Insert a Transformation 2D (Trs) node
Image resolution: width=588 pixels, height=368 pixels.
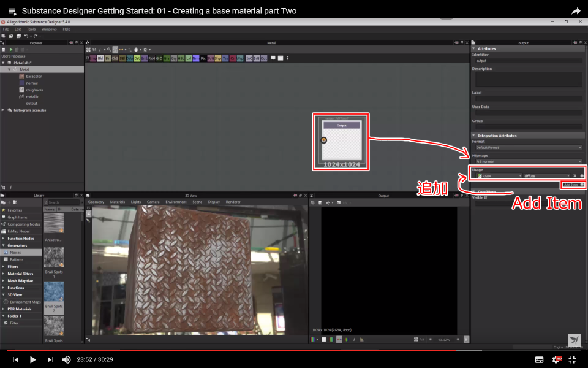pyautogui.click(x=225, y=58)
